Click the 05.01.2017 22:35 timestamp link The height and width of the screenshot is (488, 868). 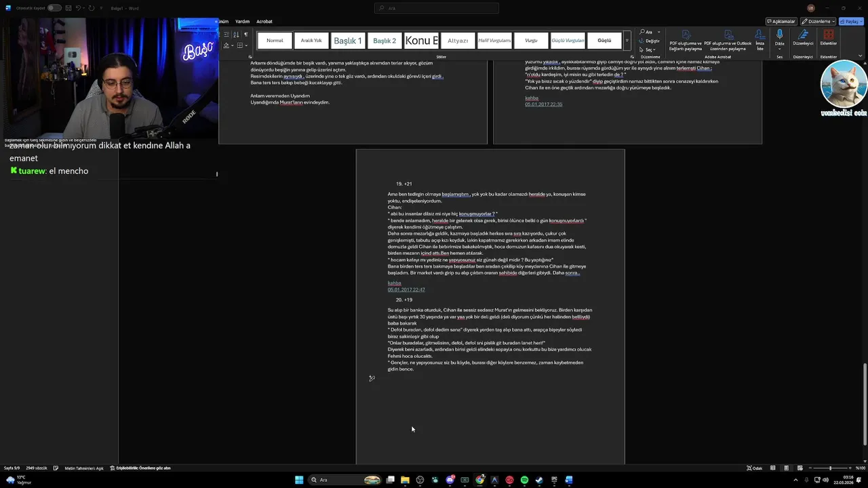544,104
